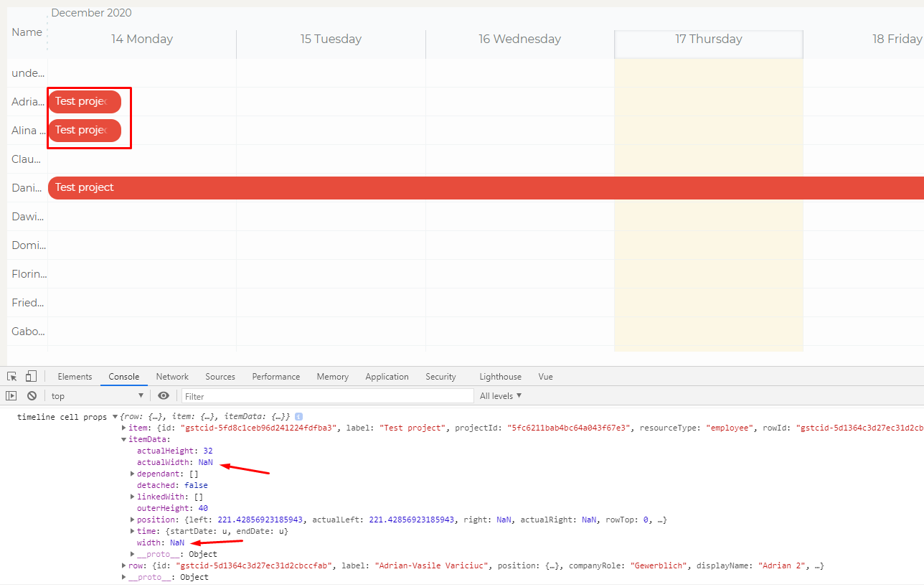Viewport: 924px width, 587px height.
Task: Open the 'All levels' log filter dropdown
Action: (x=500, y=395)
